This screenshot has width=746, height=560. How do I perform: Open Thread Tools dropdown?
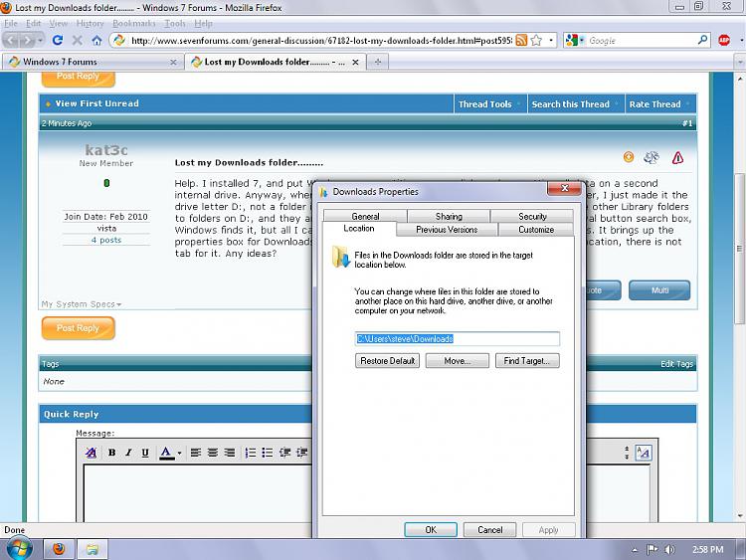coord(489,104)
